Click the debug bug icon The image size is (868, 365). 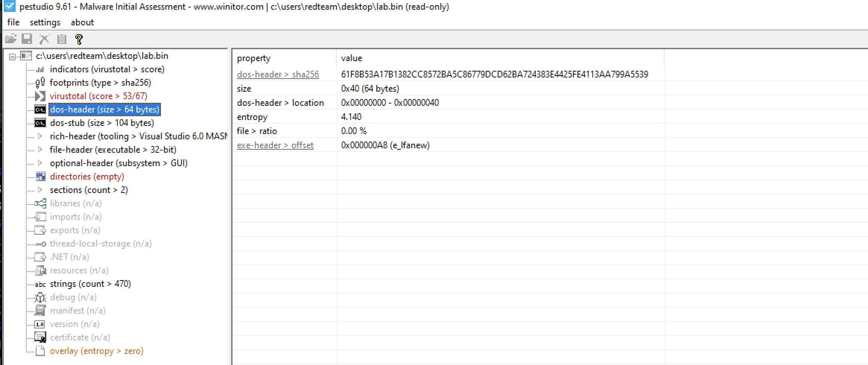tap(40, 297)
